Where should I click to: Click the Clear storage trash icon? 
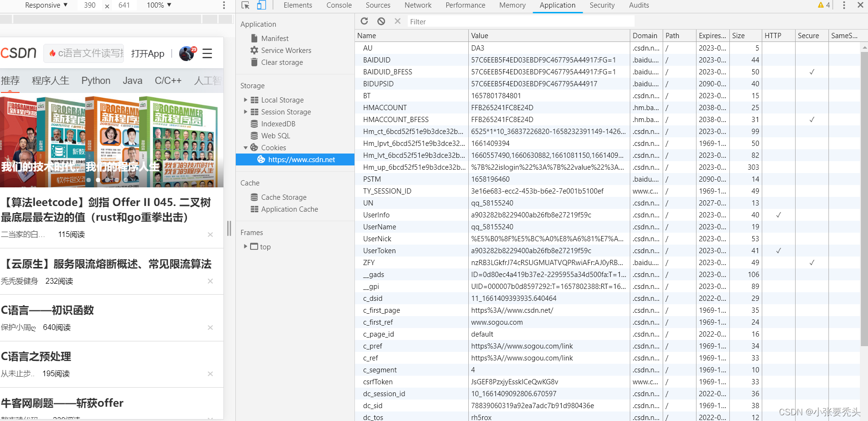254,62
